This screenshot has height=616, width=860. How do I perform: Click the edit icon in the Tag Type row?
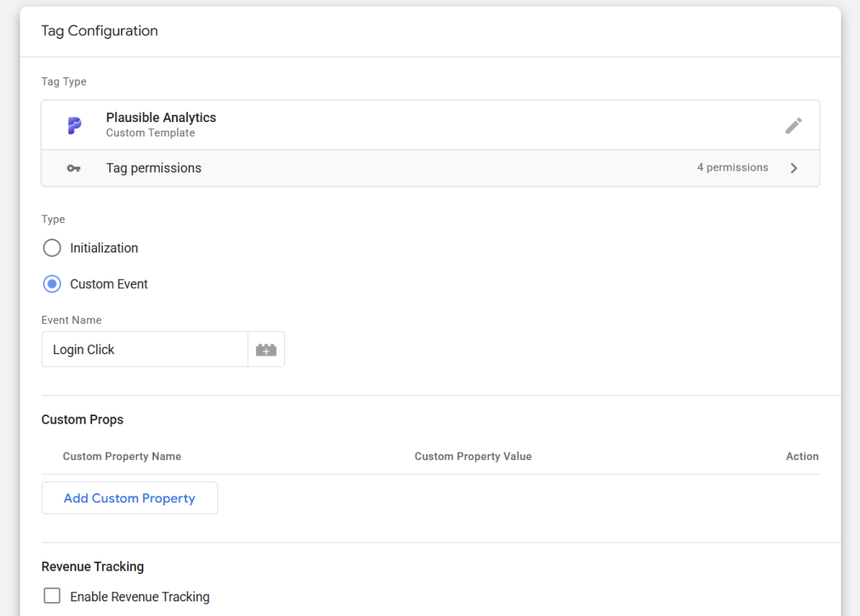(x=793, y=125)
